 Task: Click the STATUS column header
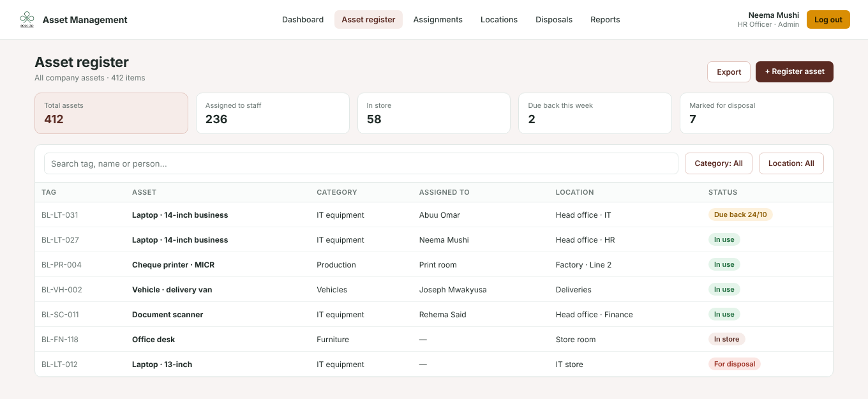pos(723,192)
